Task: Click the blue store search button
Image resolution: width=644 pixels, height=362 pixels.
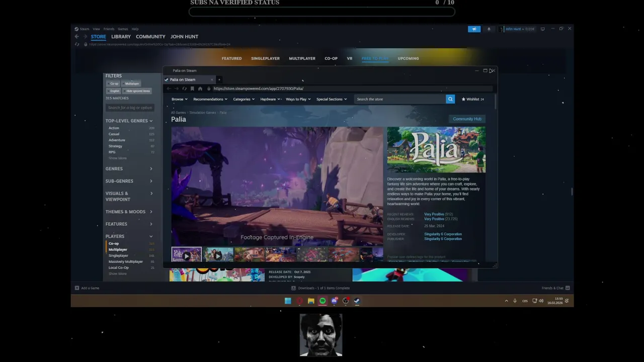Action: coord(450,99)
